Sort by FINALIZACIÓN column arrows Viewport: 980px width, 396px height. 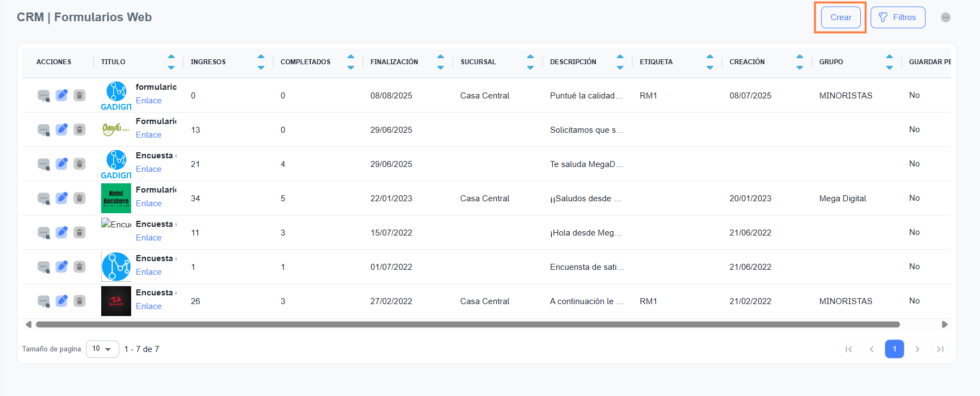441,62
